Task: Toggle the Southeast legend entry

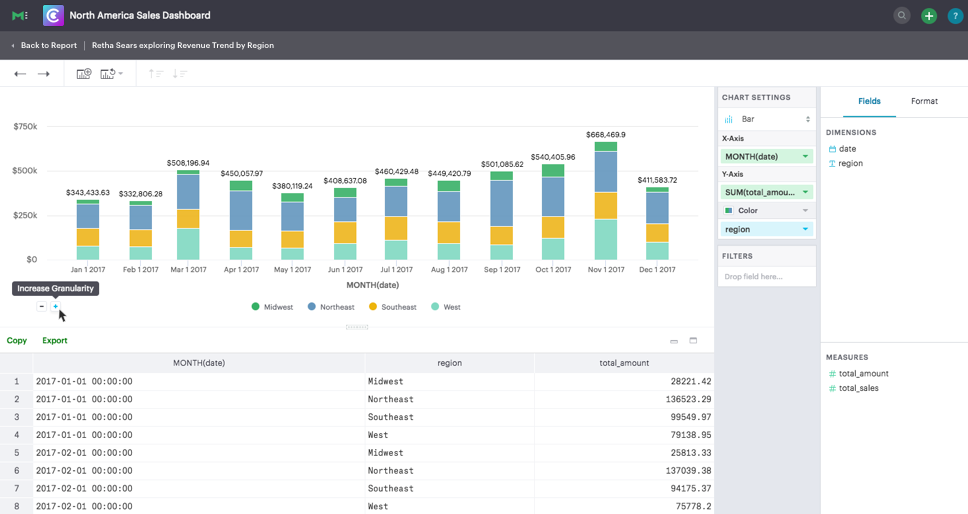Action: tap(393, 307)
